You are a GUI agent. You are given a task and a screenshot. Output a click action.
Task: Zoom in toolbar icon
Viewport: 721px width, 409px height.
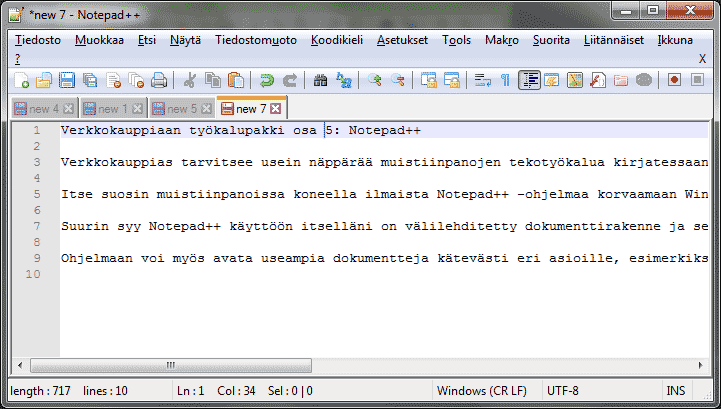pos(374,80)
